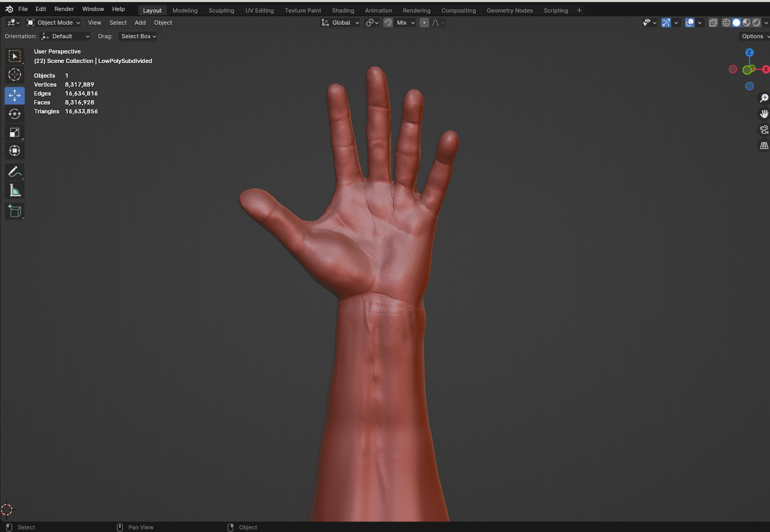Select the Scale tool
Screen dimensions: 770x532
[15, 132]
